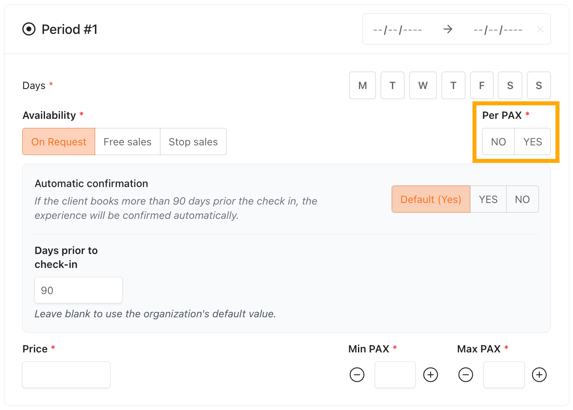Click the Days prior to check-in field

(x=79, y=290)
